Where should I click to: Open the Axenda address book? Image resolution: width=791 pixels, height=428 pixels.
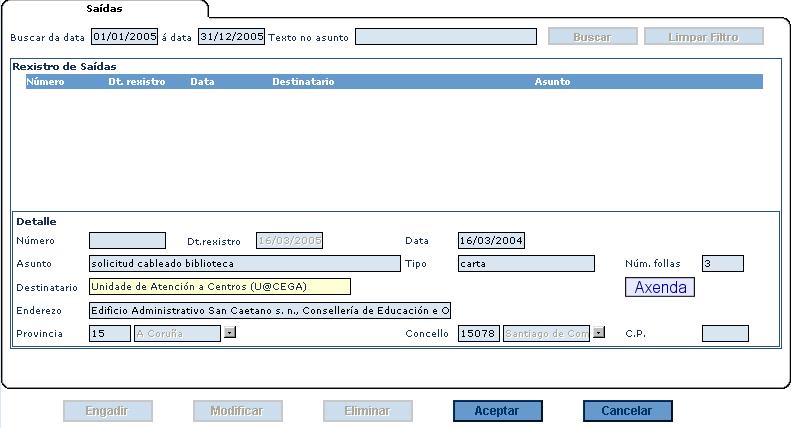click(660, 287)
